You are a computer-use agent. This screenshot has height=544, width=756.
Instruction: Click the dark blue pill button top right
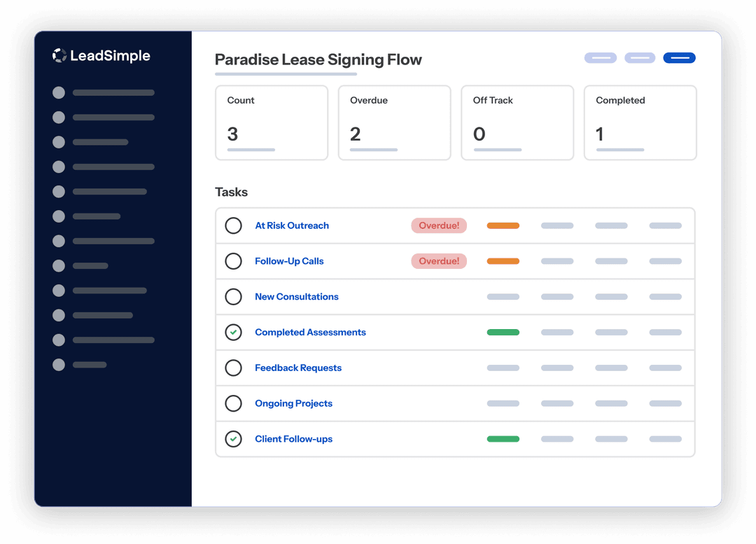point(679,58)
